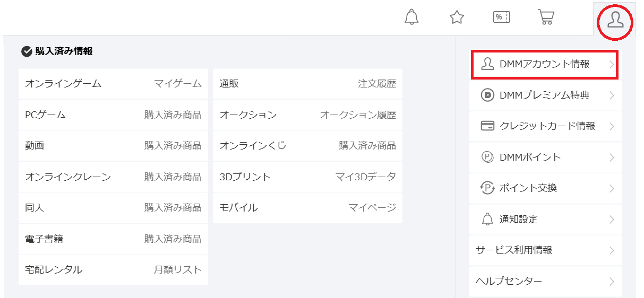
Task: Open the coupon percent ticket icon
Action: pos(502,17)
